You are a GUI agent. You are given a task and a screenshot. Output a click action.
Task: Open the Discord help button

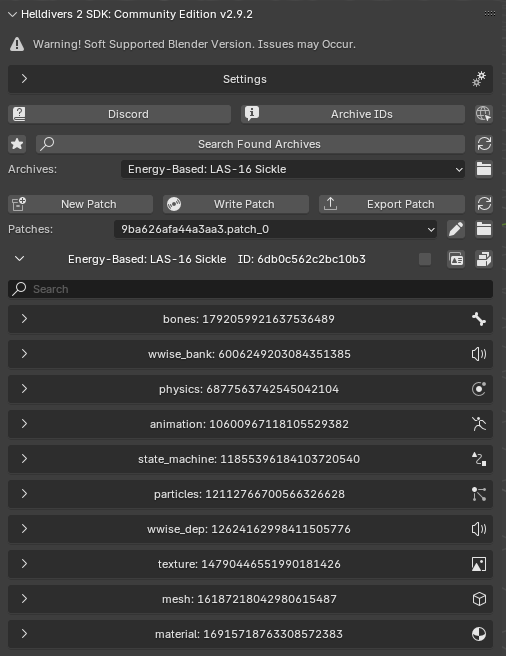(x=119, y=114)
